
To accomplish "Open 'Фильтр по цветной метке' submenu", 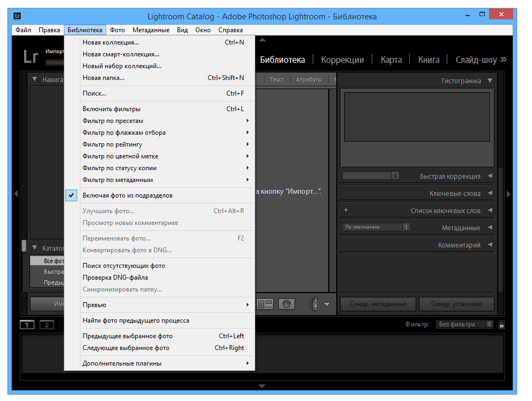I will tap(159, 156).
